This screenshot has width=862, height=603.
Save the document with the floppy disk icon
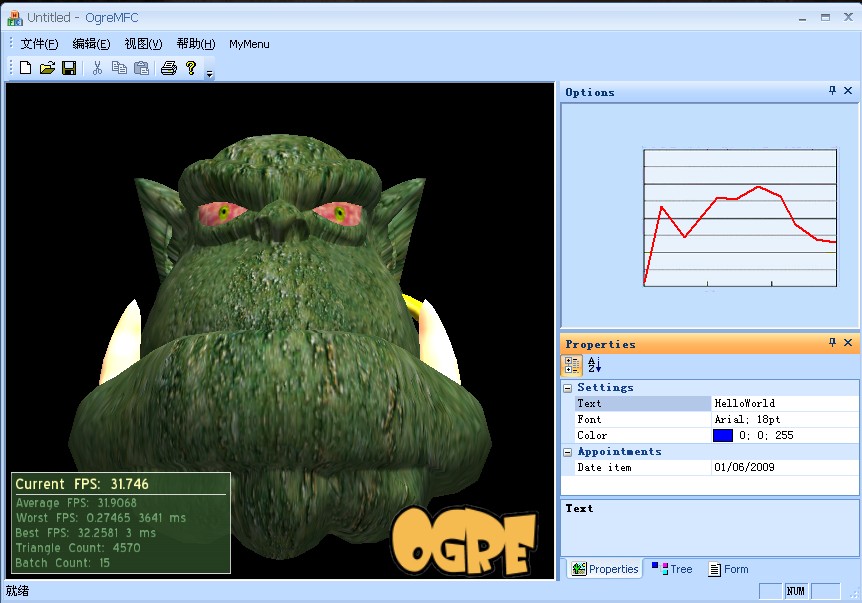tap(69, 68)
